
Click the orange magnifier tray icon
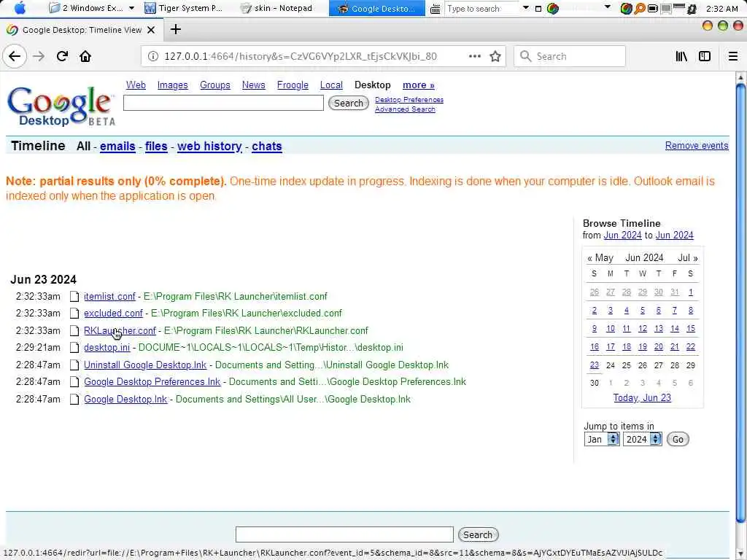click(x=640, y=9)
